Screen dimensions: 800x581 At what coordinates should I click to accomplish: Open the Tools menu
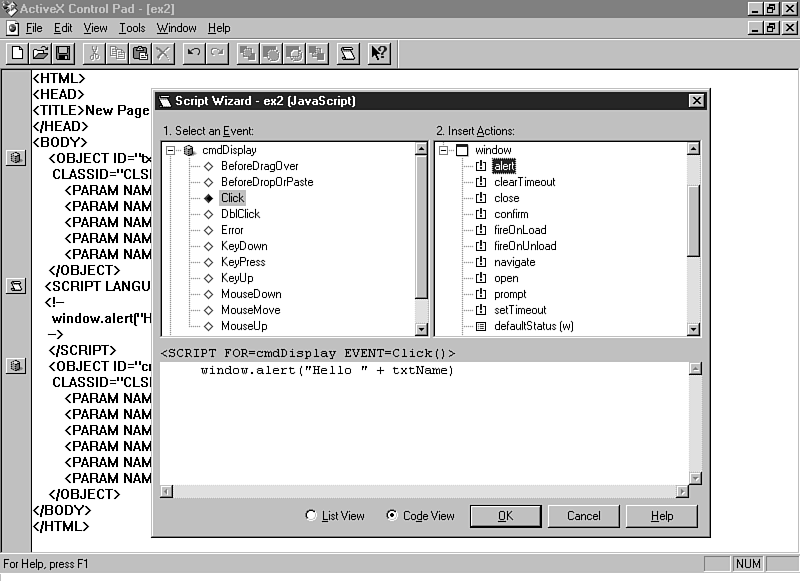[131, 28]
